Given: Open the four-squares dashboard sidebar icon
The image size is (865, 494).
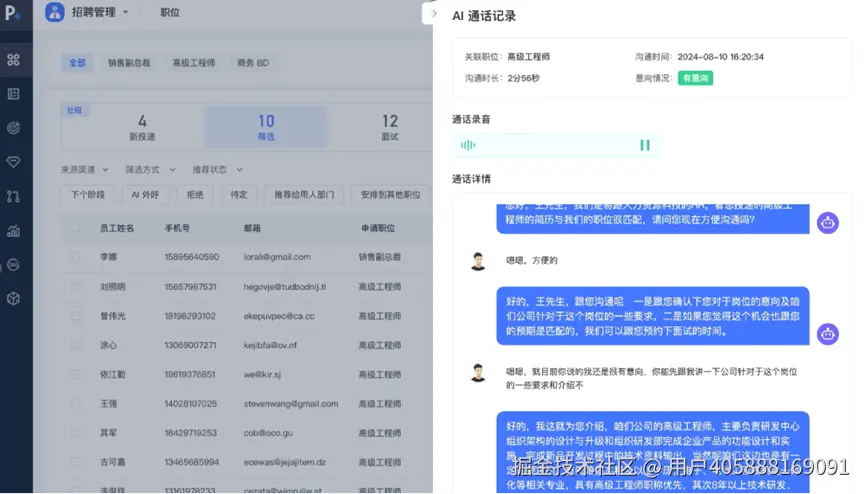Looking at the screenshot, I should (x=13, y=60).
